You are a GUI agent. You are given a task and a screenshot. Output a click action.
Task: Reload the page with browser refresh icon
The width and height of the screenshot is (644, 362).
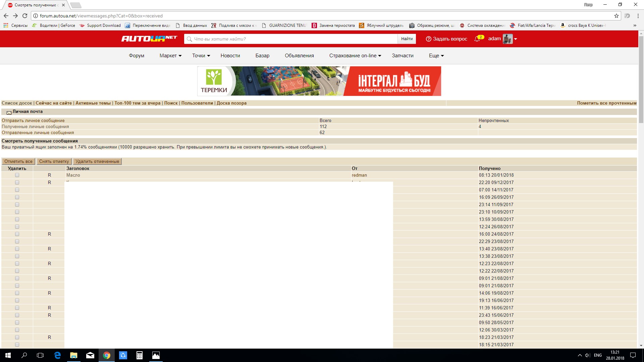pyautogui.click(x=25, y=16)
